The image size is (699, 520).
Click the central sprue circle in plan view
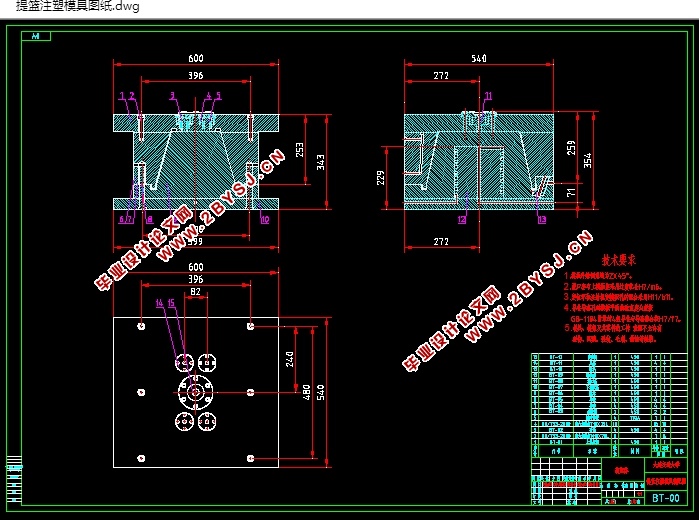click(x=195, y=392)
